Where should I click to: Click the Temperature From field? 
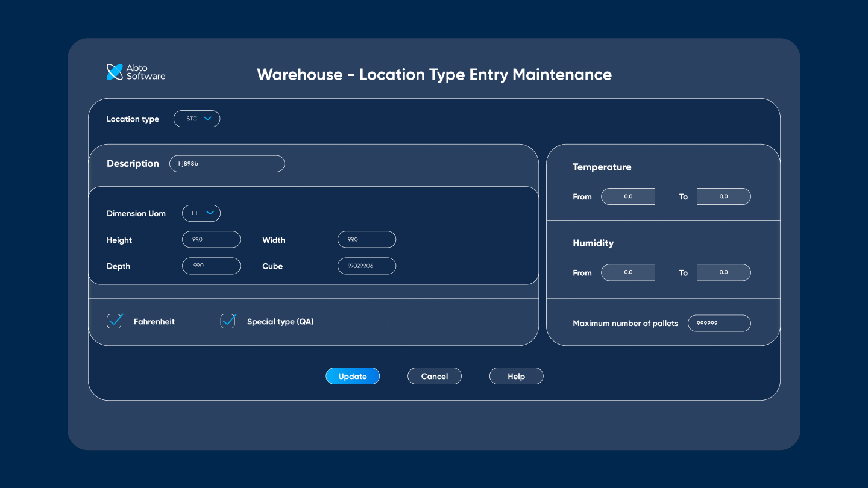(628, 196)
